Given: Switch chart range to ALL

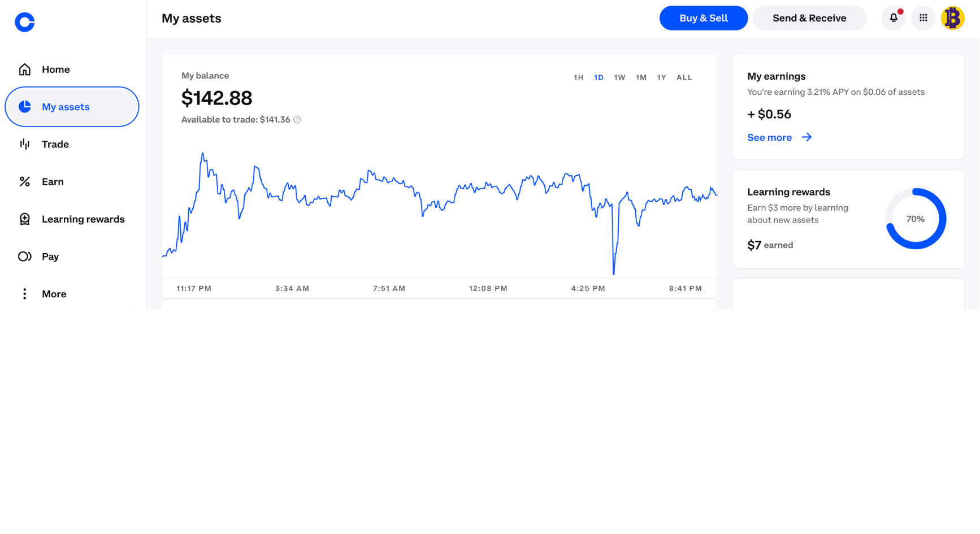Looking at the screenshot, I should [x=684, y=77].
